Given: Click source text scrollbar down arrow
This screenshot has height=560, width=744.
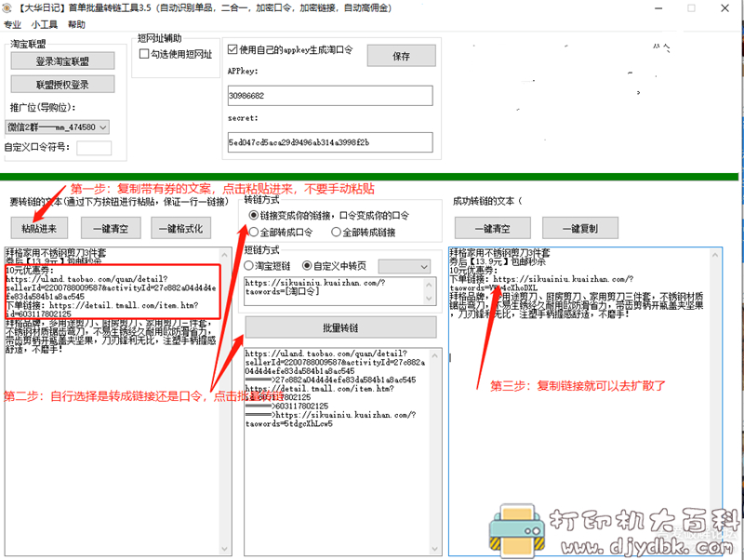Looking at the screenshot, I should click(x=225, y=549).
